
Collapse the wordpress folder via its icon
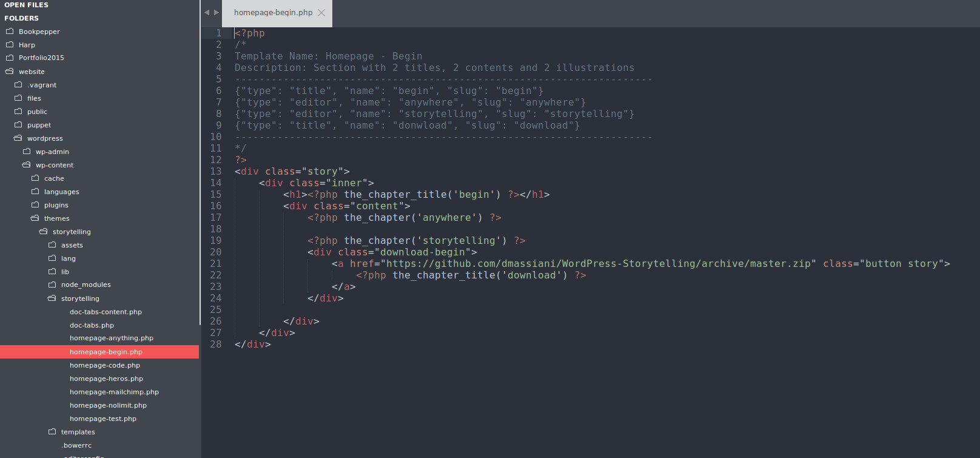pyautogui.click(x=18, y=138)
